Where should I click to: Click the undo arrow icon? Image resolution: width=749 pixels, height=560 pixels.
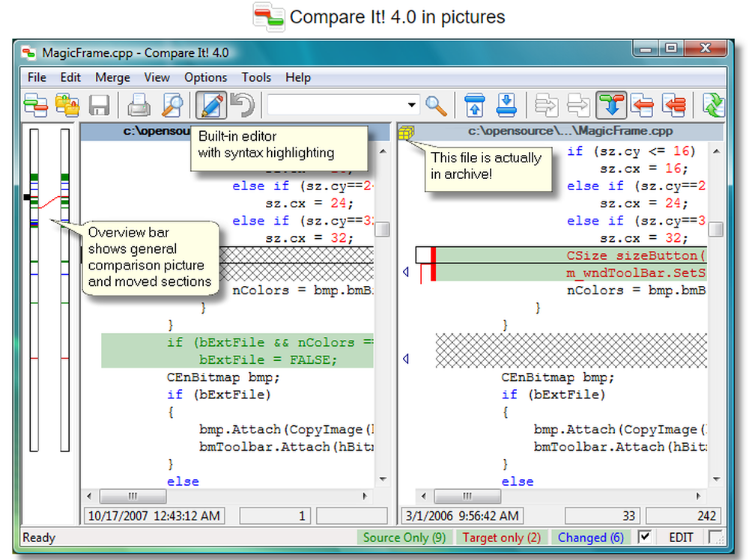click(243, 105)
